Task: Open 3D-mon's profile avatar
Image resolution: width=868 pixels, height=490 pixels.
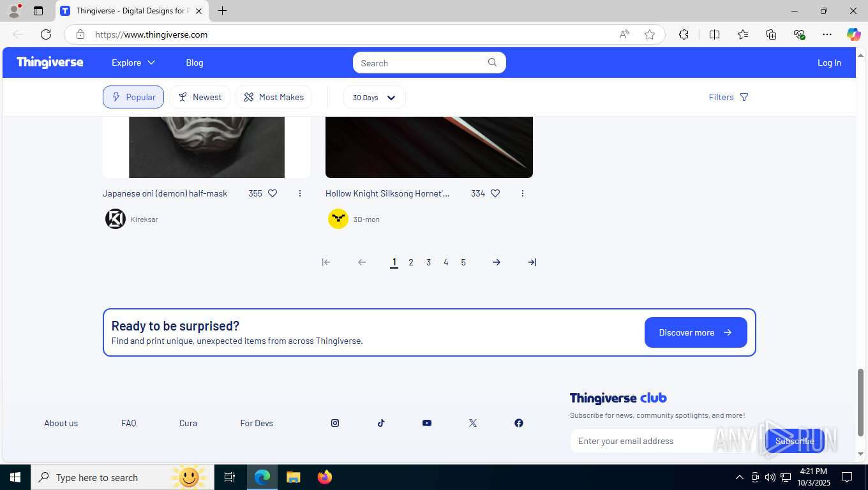Action: pyautogui.click(x=338, y=219)
